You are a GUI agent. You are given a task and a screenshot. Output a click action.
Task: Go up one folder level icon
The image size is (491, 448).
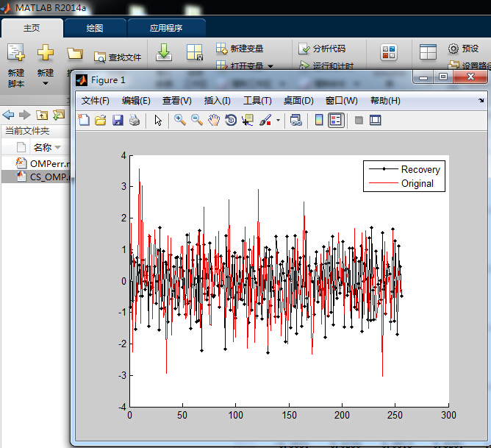(42, 115)
